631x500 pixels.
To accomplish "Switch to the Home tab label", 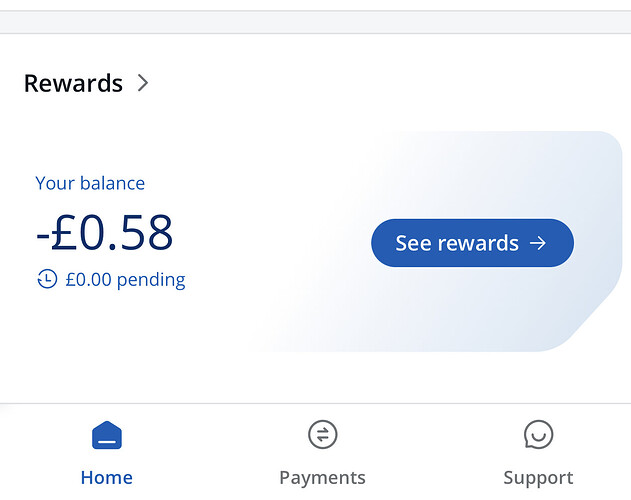I will [x=107, y=478].
